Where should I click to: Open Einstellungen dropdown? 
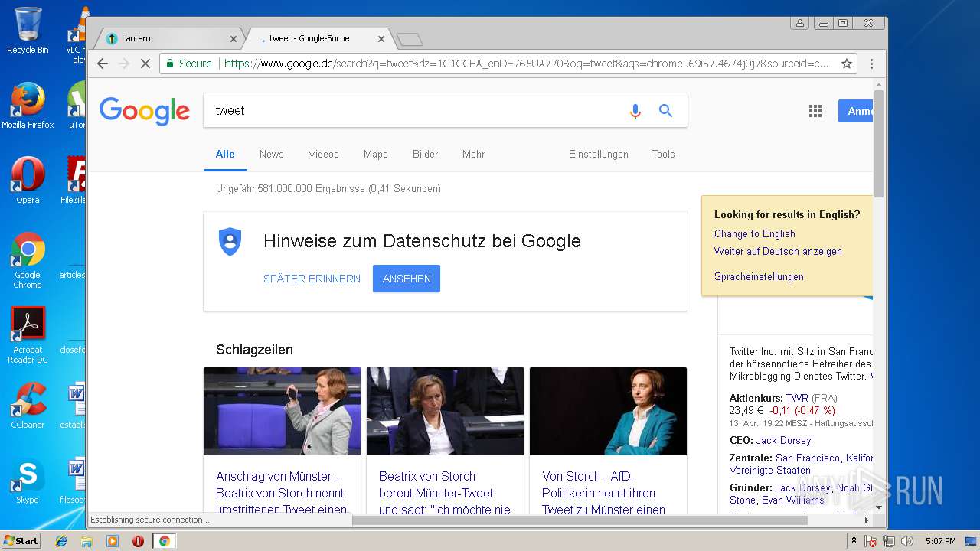(599, 154)
